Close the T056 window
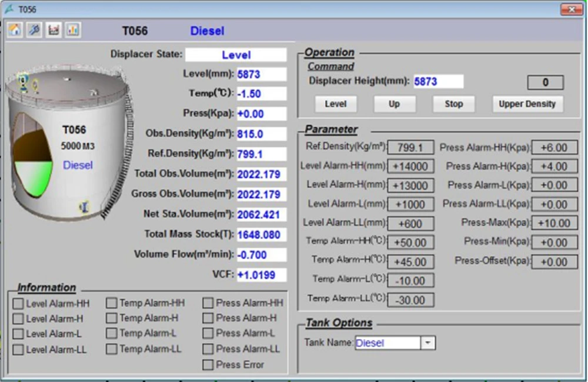588x382 pixels. pyautogui.click(x=572, y=9)
